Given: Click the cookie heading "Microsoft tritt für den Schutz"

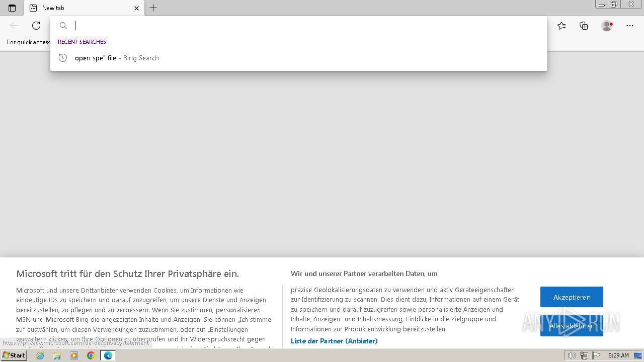Looking at the screenshot, I should 128,274.
